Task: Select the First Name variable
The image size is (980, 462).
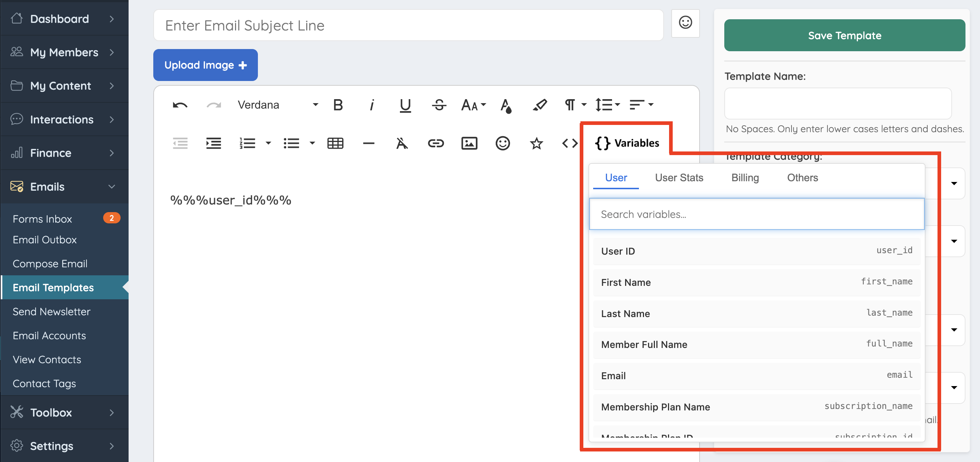Action: [756, 282]
